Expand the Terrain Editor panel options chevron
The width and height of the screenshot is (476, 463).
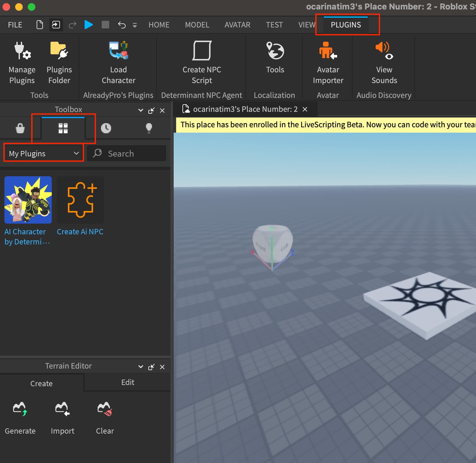(x=141, y=367)
